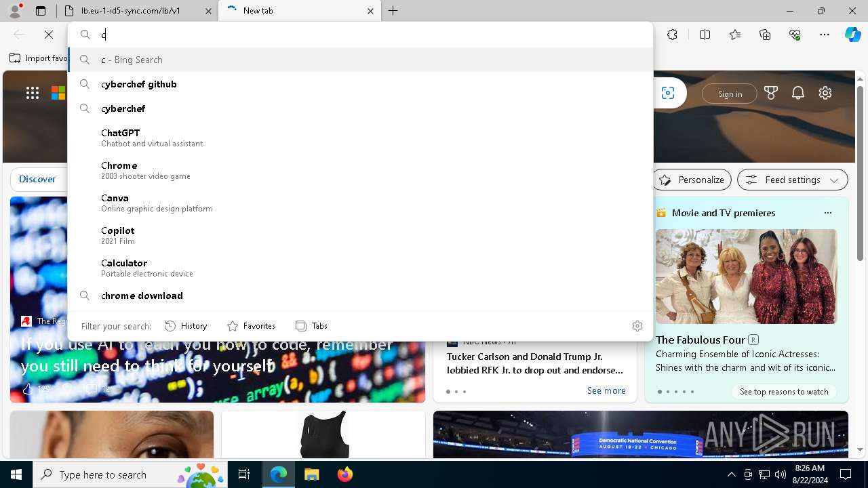This screenshot has height=488, width=868.
Task: Open Microsoft Rewards trophy icon
Action: (x=771, y=94)
